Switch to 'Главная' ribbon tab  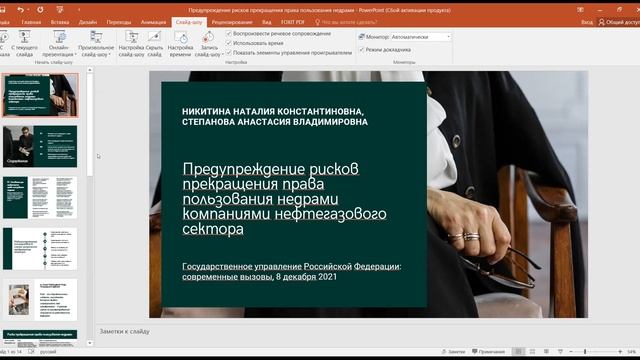[x=31, y=22]
